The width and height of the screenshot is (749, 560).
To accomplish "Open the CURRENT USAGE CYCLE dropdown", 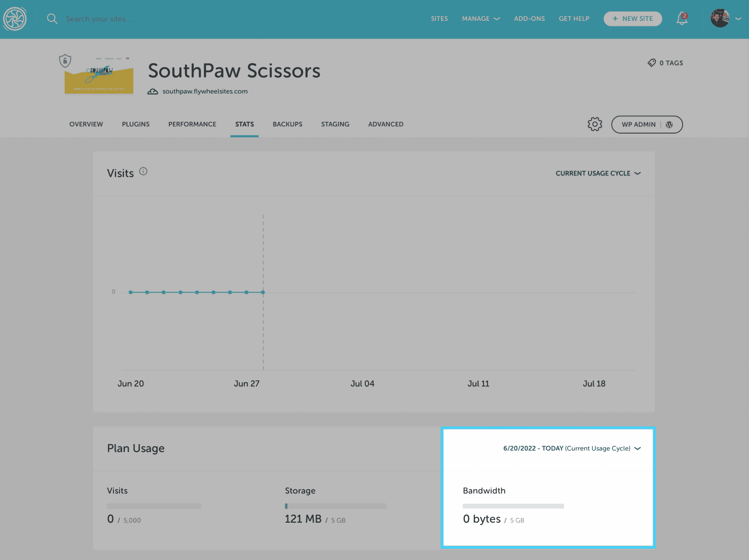I will [x=598, y=173].
